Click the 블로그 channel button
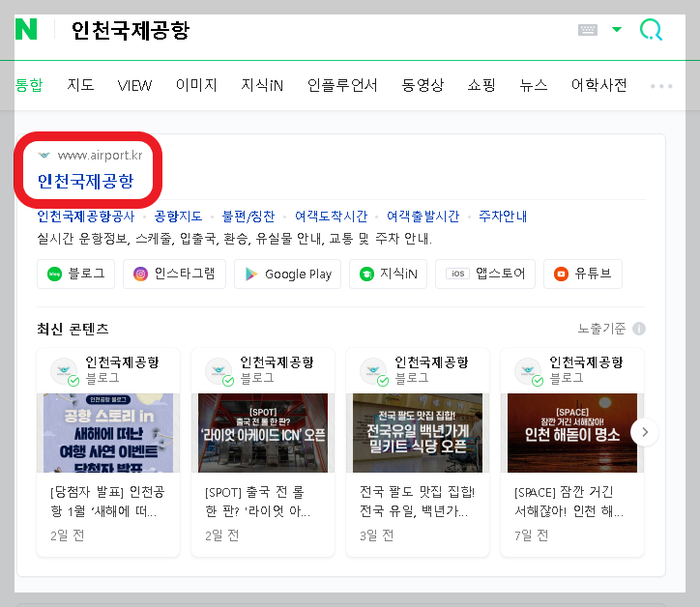This screenshot has height=607, width=700. [x=75, y=275]
